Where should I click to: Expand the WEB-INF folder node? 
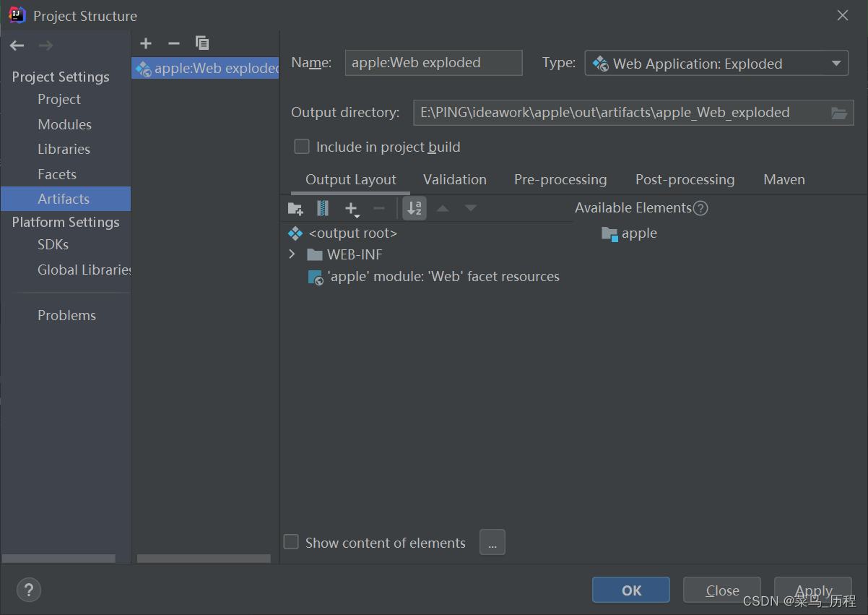(292, 254)
